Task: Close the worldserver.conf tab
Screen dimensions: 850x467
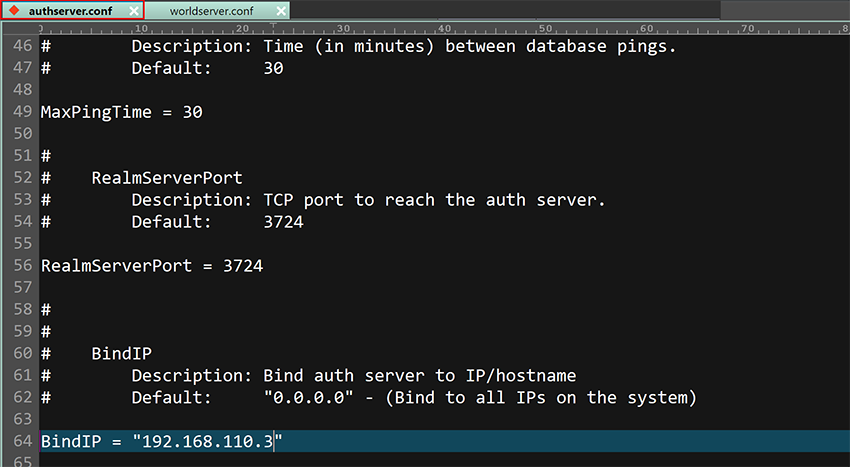Action: tap(281, 11)
